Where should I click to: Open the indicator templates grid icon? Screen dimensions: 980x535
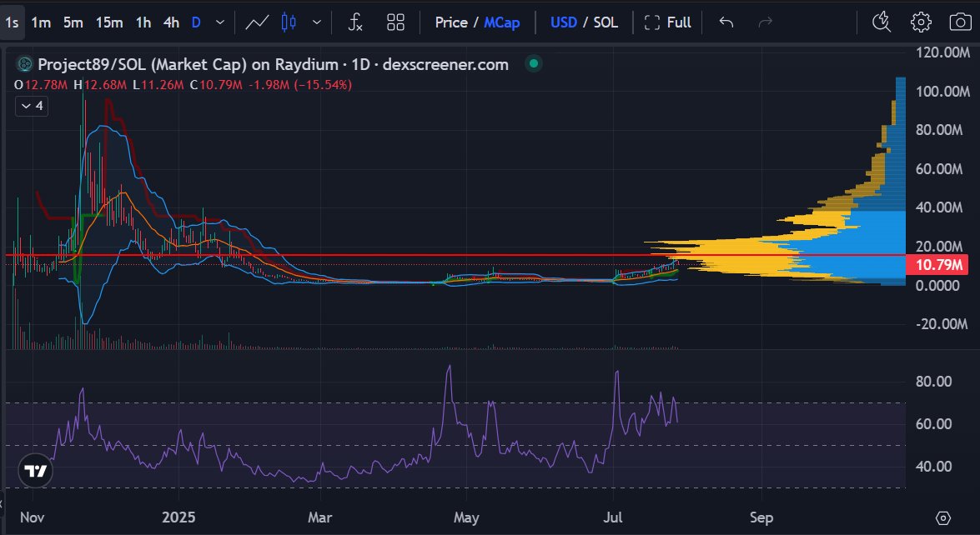coord(395,22)
